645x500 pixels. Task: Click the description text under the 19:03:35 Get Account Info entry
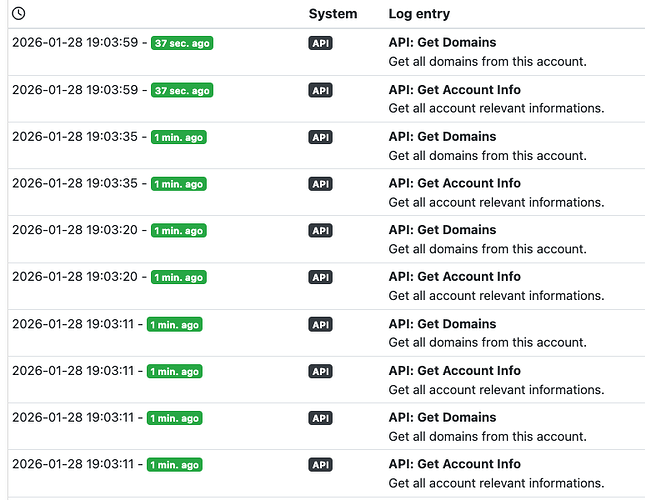[496, 202]
